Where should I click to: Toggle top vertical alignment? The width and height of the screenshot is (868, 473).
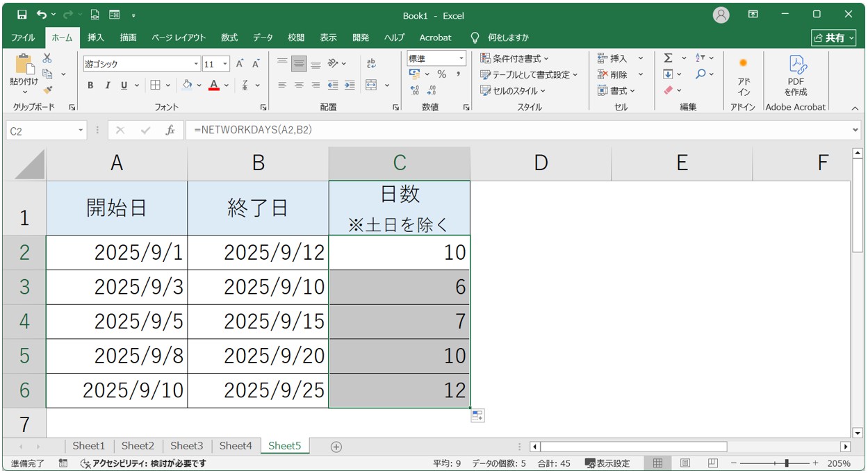click(282, 64)
